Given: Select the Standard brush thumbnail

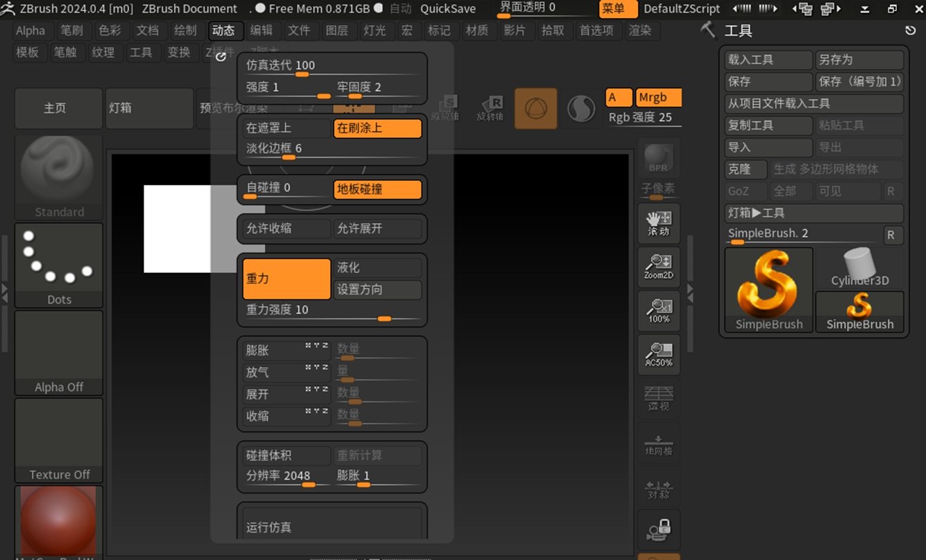Looking at the screenshot, I should point(59,178).
